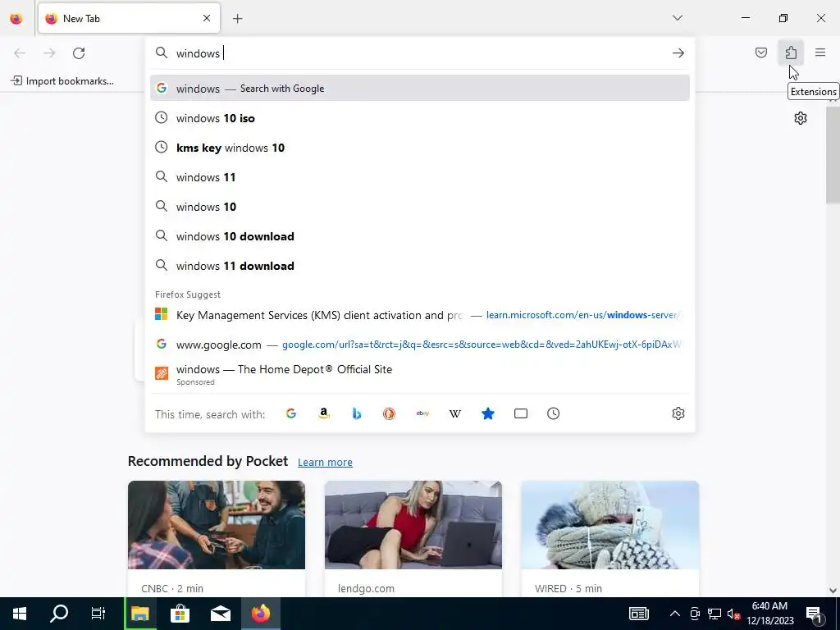
Task: Open the Windows Start menu
Action: [x=20, y=614]
